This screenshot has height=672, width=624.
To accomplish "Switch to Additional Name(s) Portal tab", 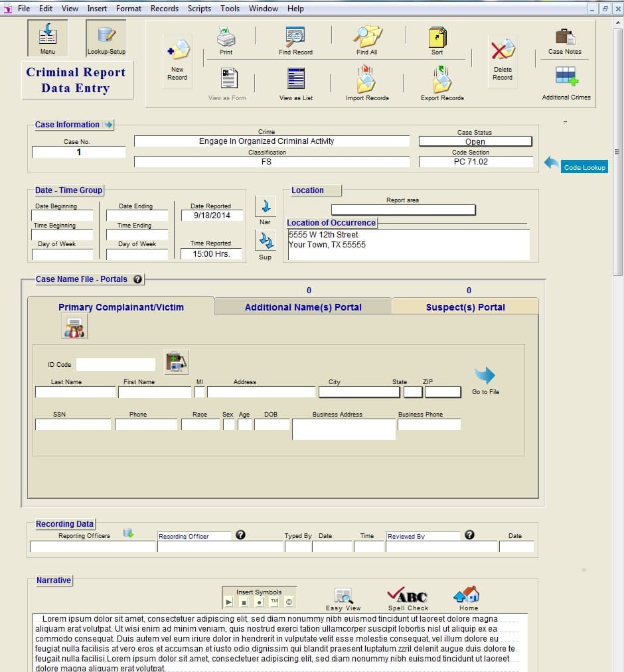I will (303, 306).
